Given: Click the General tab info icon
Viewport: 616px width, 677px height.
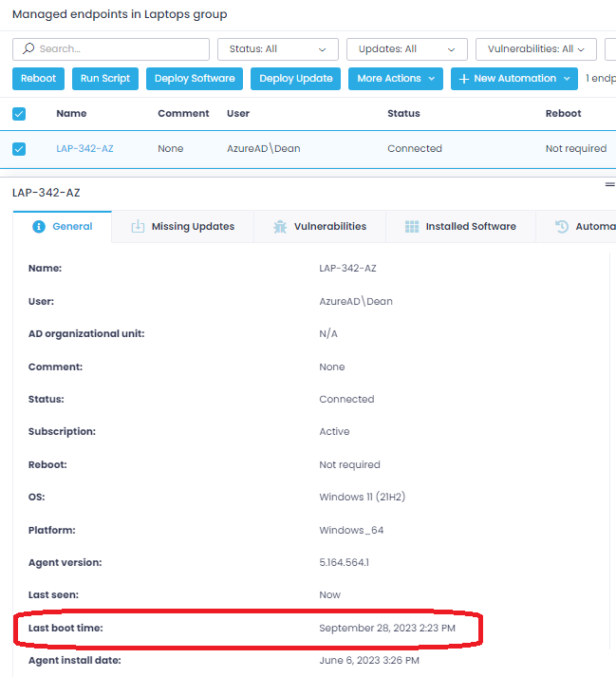Looking at the screenshot, I should coord(39,227).
